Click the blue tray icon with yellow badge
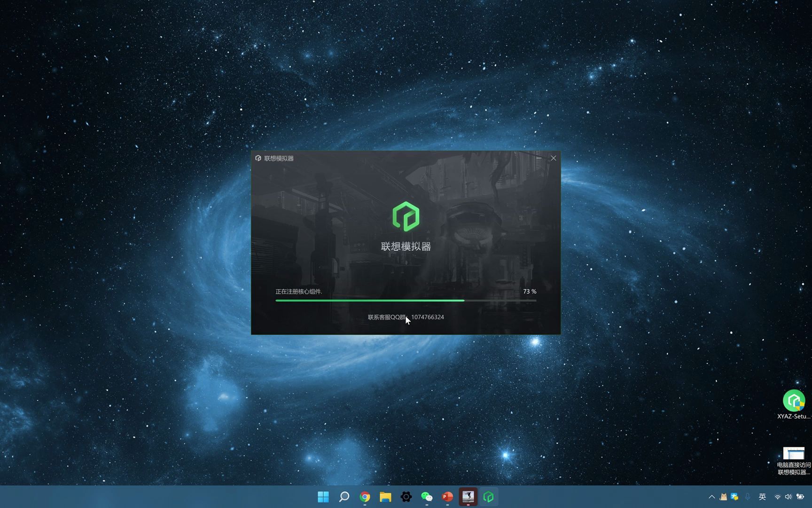This screenshot has width=812, height=508. coord(734,497)
